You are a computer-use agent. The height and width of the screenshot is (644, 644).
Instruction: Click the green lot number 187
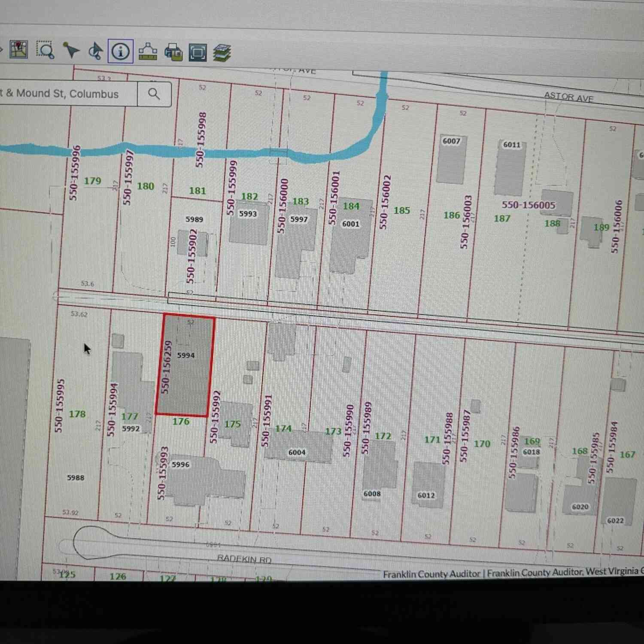(502, 219)
